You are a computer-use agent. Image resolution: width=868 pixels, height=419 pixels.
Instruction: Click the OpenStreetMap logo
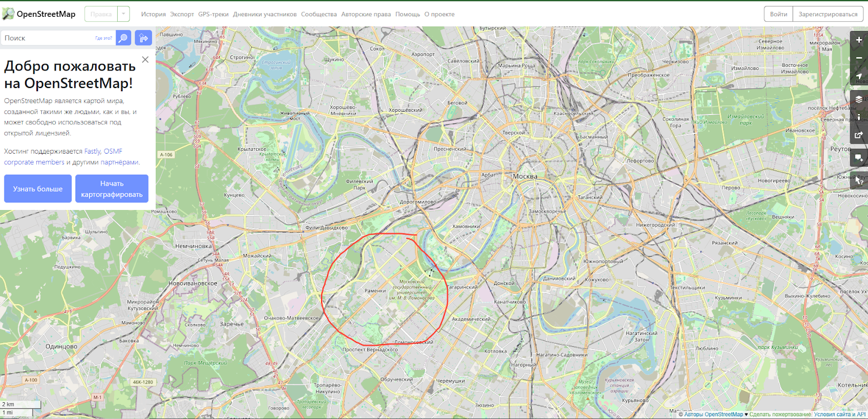[x=39, y=14]
